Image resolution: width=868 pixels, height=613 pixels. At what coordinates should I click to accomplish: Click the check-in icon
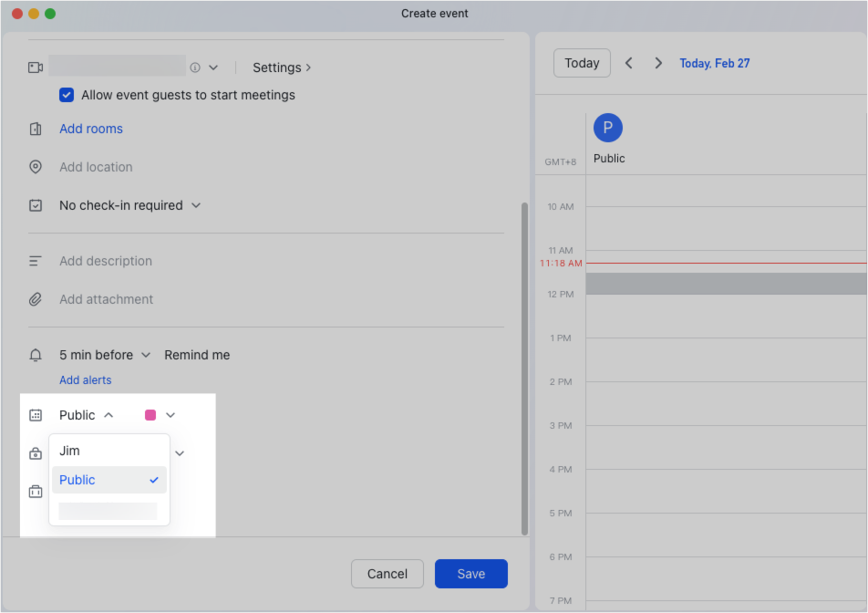pyautogui.click(x=36, y=205)
